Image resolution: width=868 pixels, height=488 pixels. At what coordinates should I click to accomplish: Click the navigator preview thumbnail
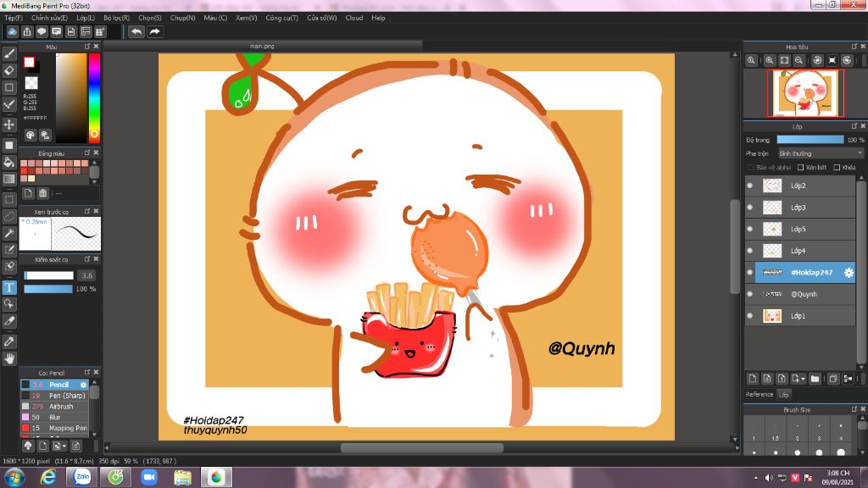coord(805,93)
